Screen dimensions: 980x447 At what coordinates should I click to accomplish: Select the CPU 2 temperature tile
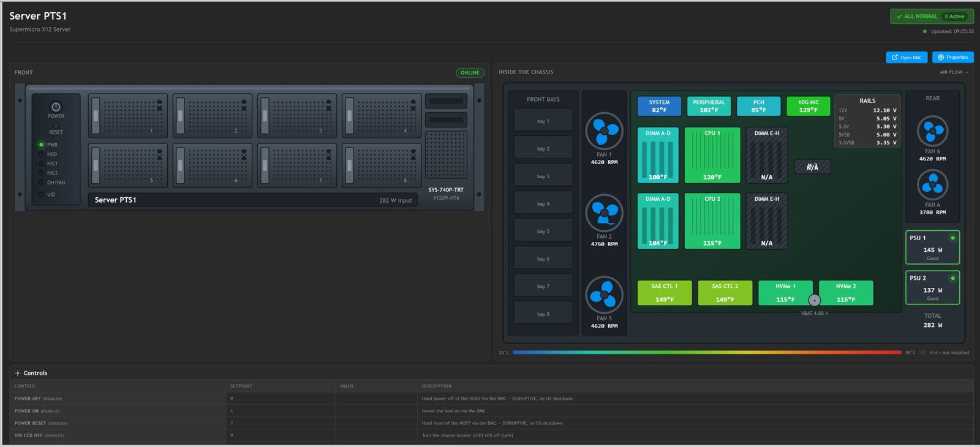pos(712,221)
